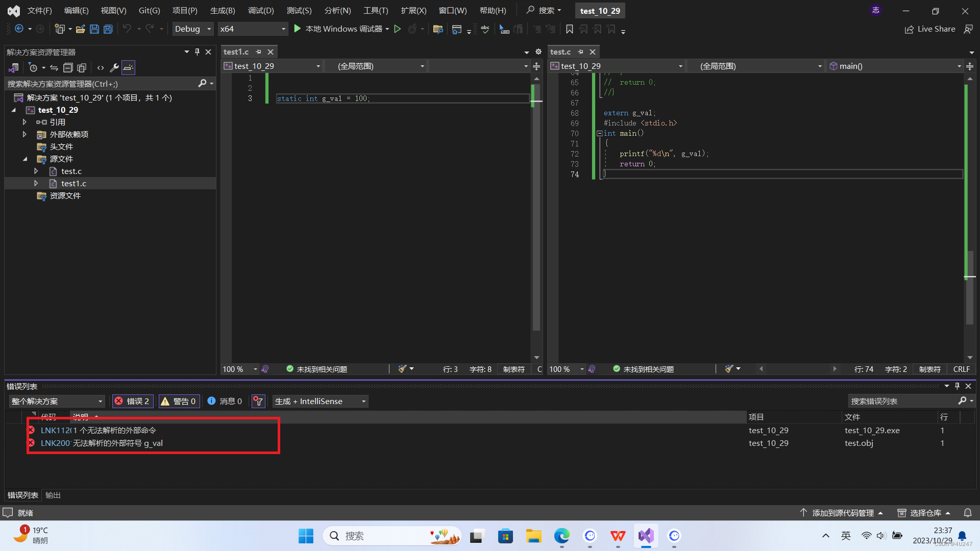The height and width of the screenshot is (551, 980).
Task: Expand the 外部依赖项 tree node
Action: pos(24,134)
